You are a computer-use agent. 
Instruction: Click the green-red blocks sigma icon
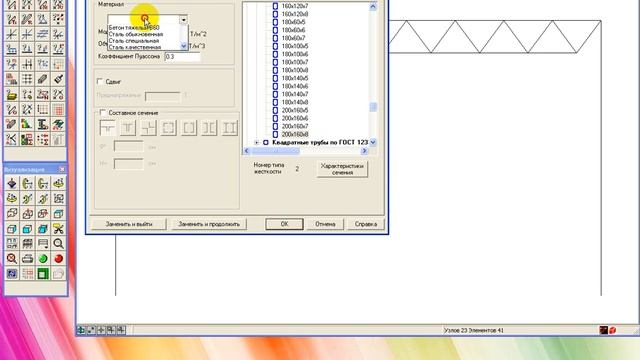tap(27, 139)
